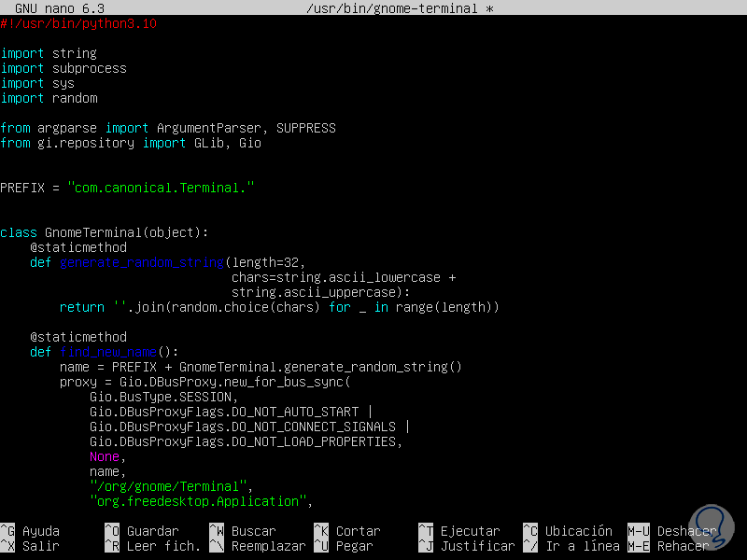Click the 'from argparse import ArgumentParser, SUPPRESS' line
This screenshot has width=747, height=560.
click(168, 128)
